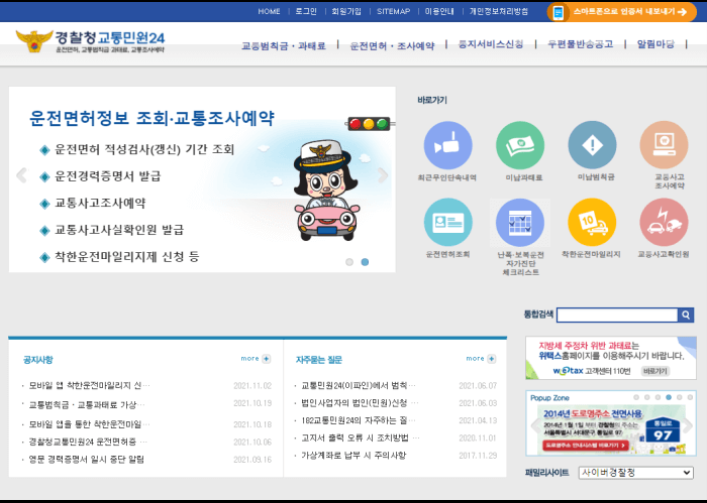707x503 pixels.
Task: Open FAQ 가상계좌로 납부 시 주의사항
Action: tap(354, 456)
